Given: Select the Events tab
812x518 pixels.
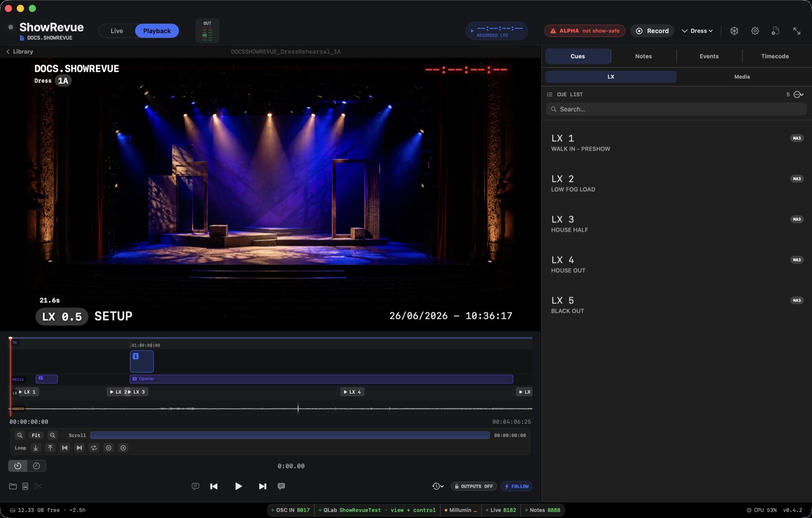Looking at the screenshot, I should (x=709, y=56).
